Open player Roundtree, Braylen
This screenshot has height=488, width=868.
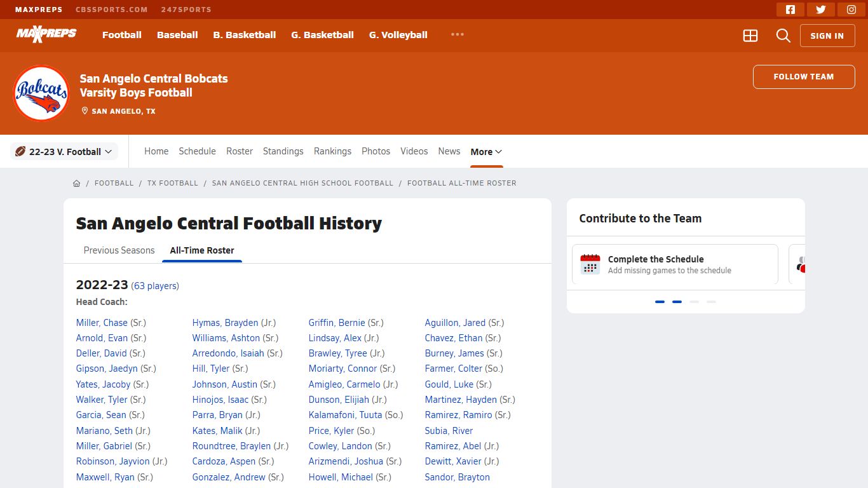click(232, 446)
